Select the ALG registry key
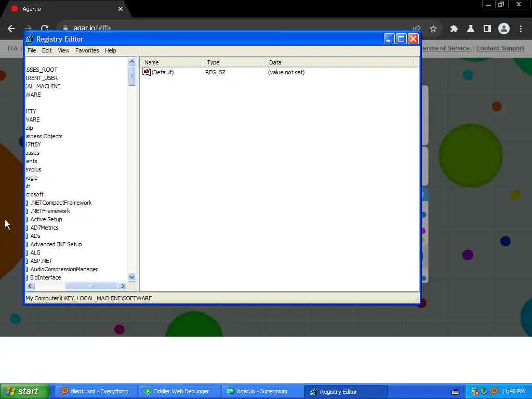Image resolution: width=532 pixels, height=399 pixels. pyautogui.click(x=35, y=252)
